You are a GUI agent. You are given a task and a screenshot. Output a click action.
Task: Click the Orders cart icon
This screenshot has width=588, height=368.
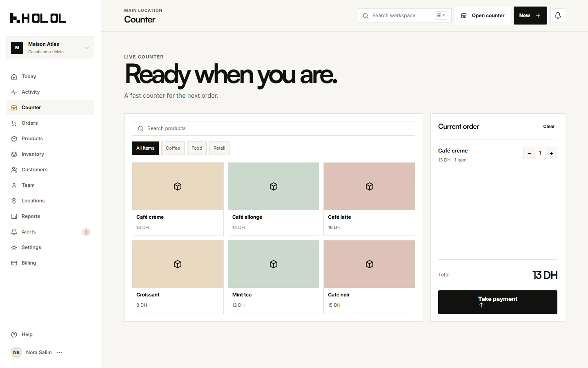(x=14, y=123)
